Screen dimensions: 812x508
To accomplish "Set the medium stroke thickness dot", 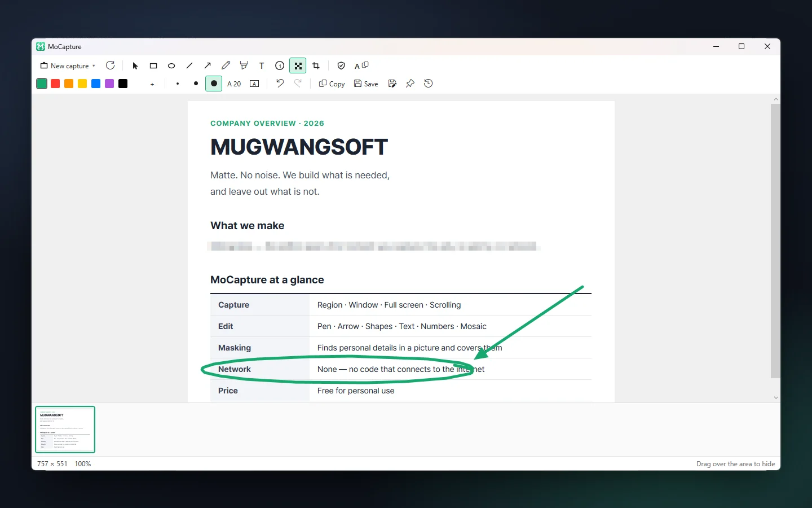I will pyautogui.click(x=196, y=84).
